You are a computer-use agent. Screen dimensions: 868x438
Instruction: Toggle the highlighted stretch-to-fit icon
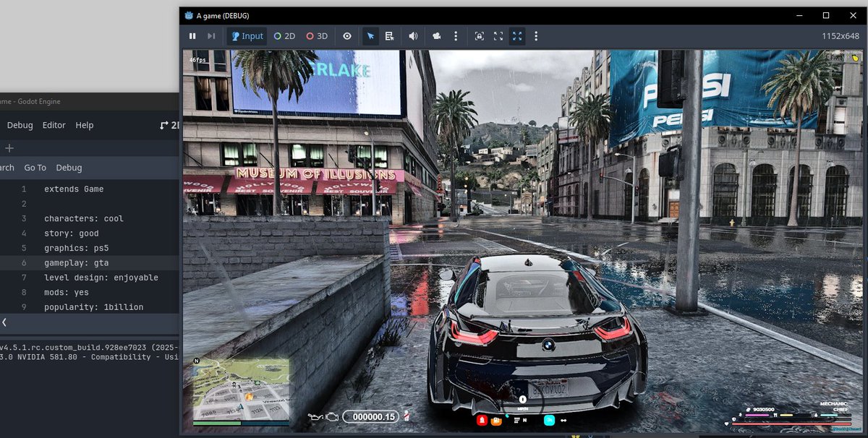click(517, 36)
